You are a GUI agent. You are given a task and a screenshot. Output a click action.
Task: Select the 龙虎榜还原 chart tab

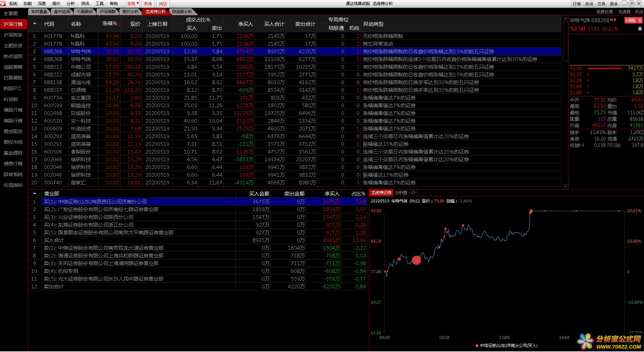click(381, 193)
